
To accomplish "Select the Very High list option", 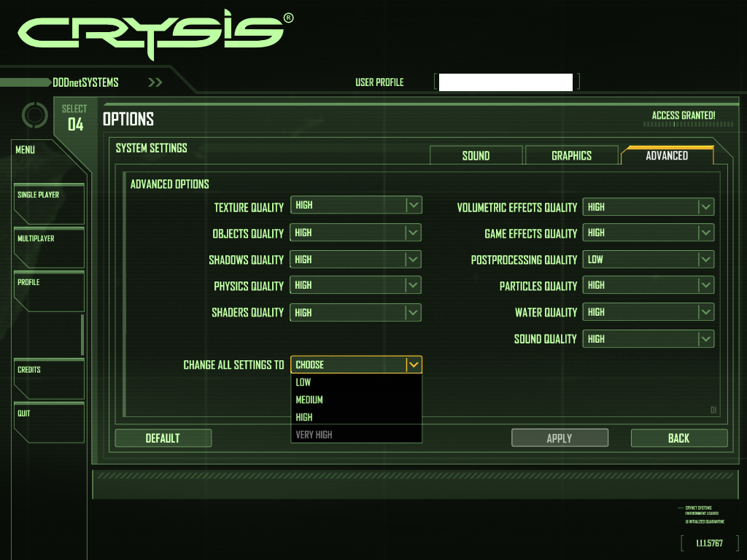I will coord(356,435).
